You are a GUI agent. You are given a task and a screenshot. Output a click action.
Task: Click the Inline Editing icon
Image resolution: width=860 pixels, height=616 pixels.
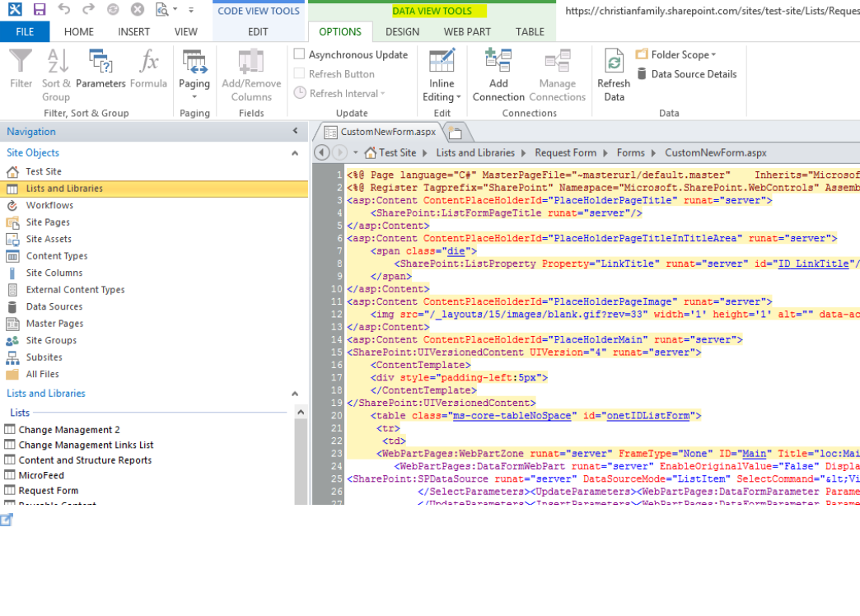[442, 63]
